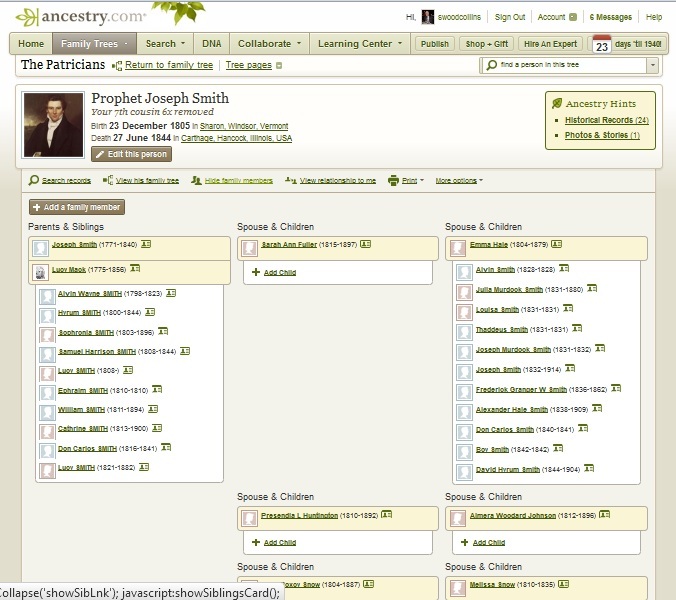
Task: Click the Ancestry Hints leaf icon
Action: coord(557,103)
